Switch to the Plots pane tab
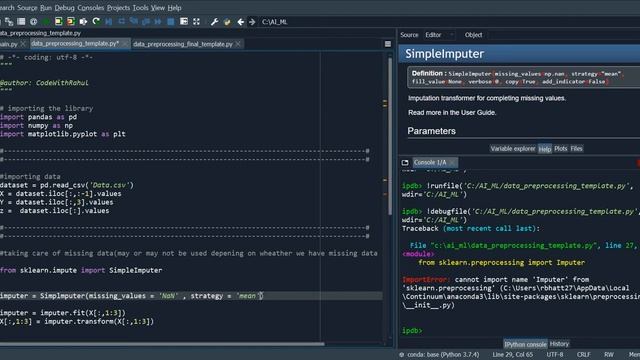This screenshot has height=360, width=640. (x=560, y=149)
